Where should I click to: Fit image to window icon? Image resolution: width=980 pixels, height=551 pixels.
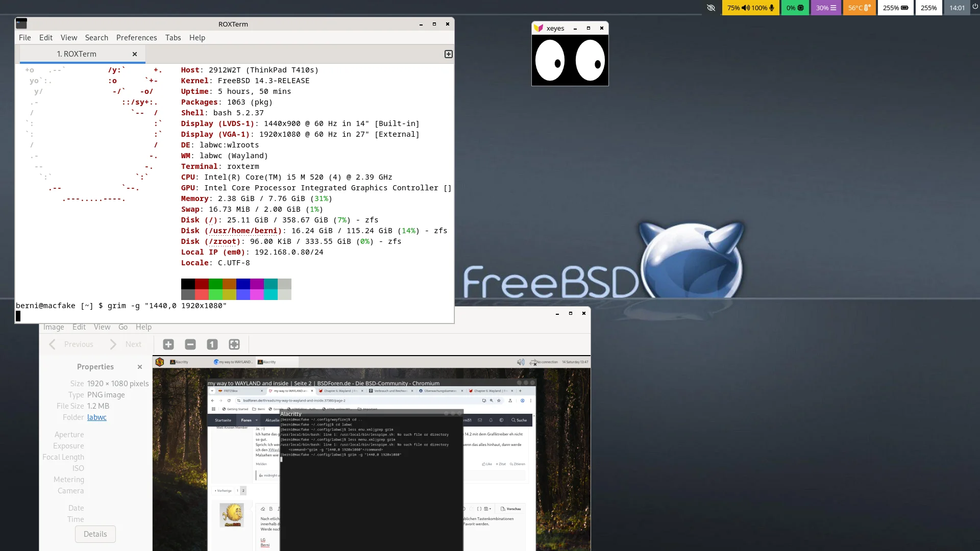(234, 344)
